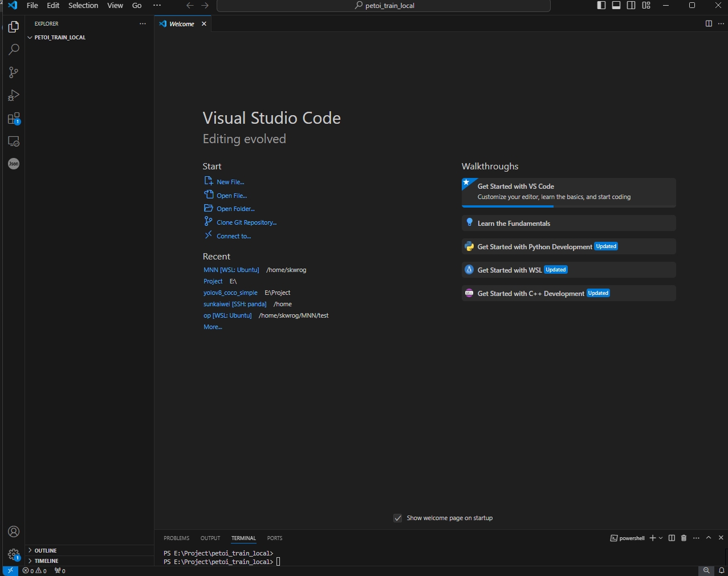Open Run and Debug view

(x=14, y=95)
